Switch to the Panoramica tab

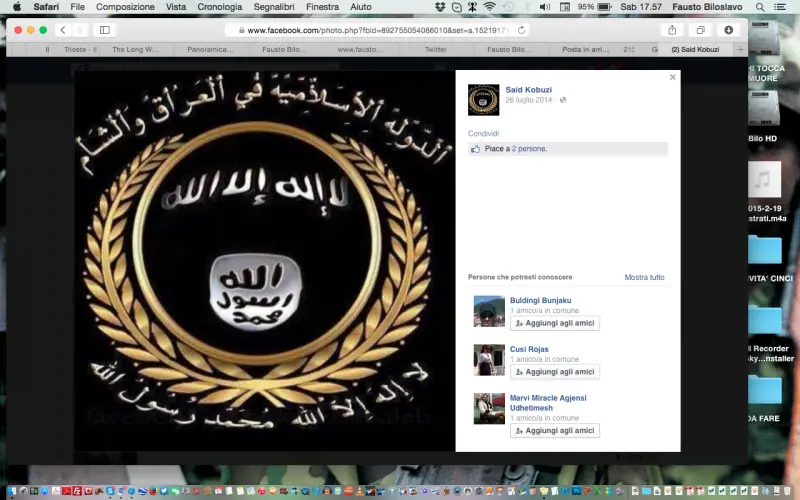(x=210, y=49)
